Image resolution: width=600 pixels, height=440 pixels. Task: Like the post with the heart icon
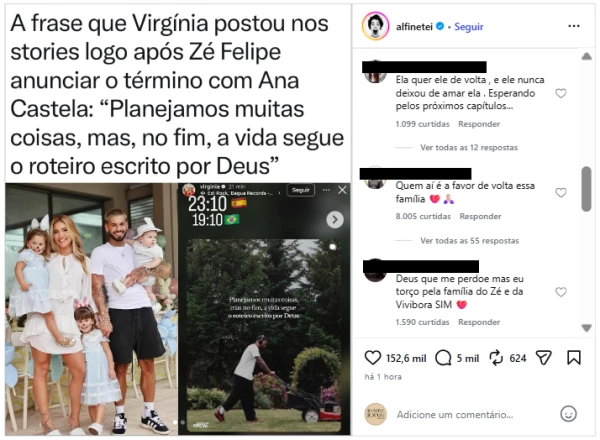pyautogui.click(x=372, y=358)
